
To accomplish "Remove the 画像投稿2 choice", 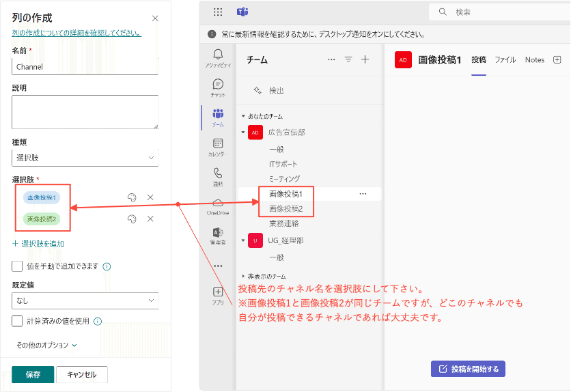I will [x=150, y=219].
